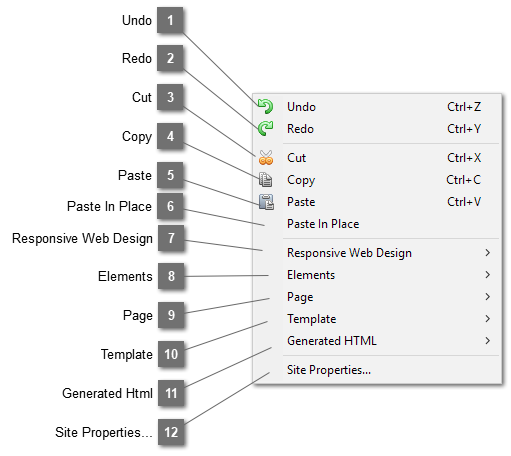The height and width of the screenshot is (456, 511).
Task: Click the Generated Html legend label
Action: pyautogui.click(x=107, y=393)
